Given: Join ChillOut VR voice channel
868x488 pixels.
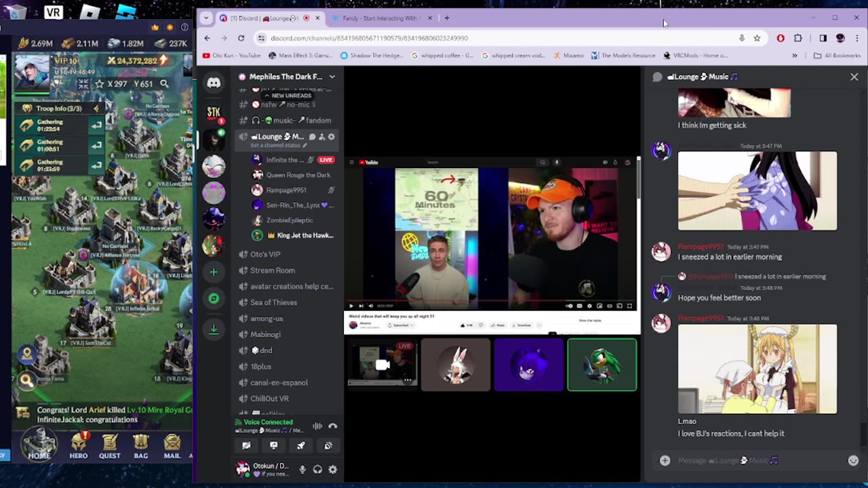Looking at the screenshot, I should tap(288, 399).
